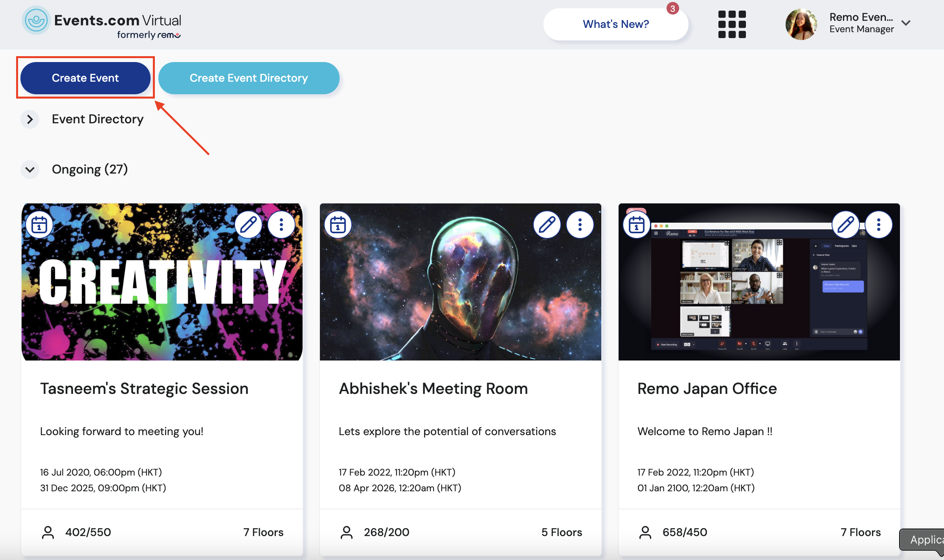Click the Abhishek's Meeting Room title
This screenshot has width=944, height=560.
(433, 389)
